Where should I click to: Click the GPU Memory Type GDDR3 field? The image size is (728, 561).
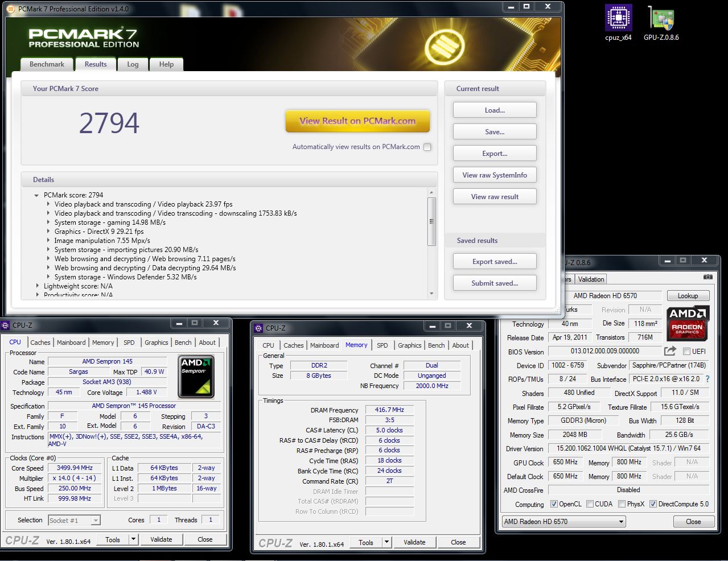583,420
